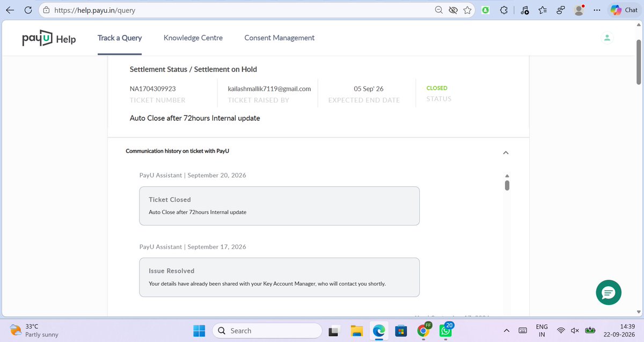Go back with the browser back arrow
This screenshot has height=342, width=644.
pyautogui.click(x=10, y=10)
